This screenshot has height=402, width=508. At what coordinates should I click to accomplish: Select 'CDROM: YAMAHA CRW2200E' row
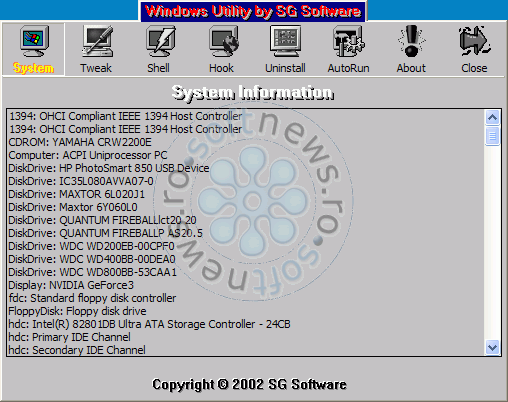(245, 142)
